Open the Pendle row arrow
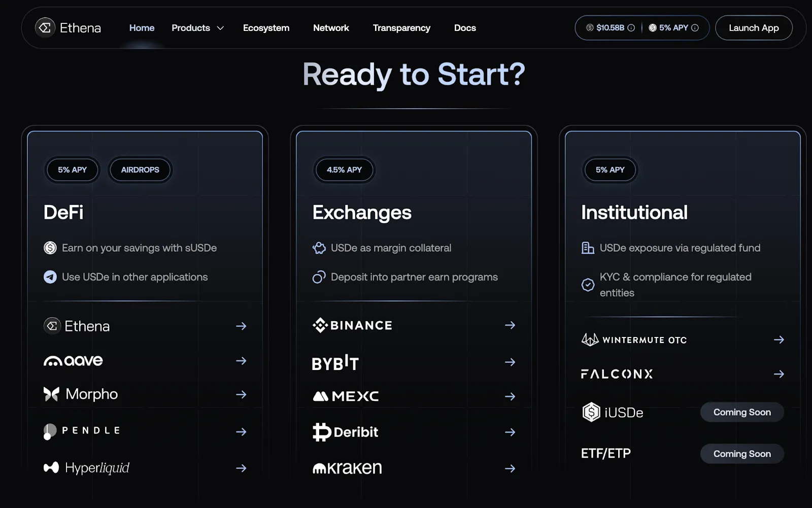812x508 pixels. click(241, 432)
